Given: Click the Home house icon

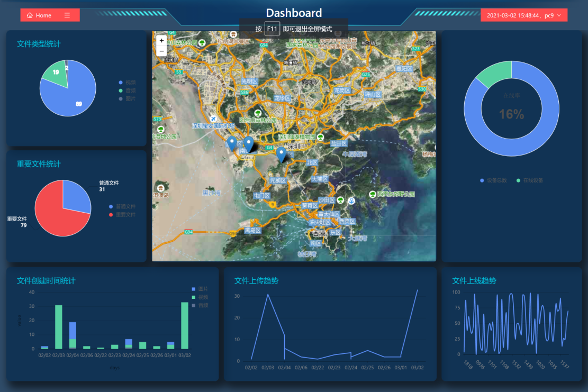Looking at the screenshot, I should pos(30,15).
